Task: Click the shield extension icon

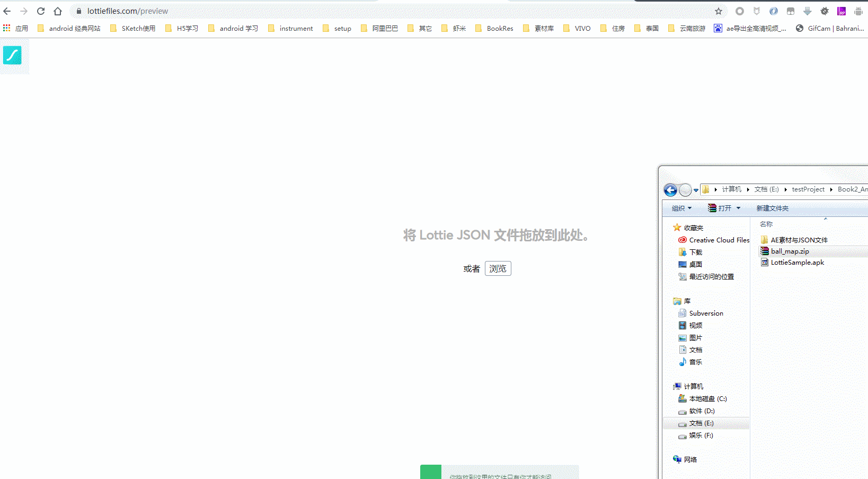Action: click(x=757, y=11)
